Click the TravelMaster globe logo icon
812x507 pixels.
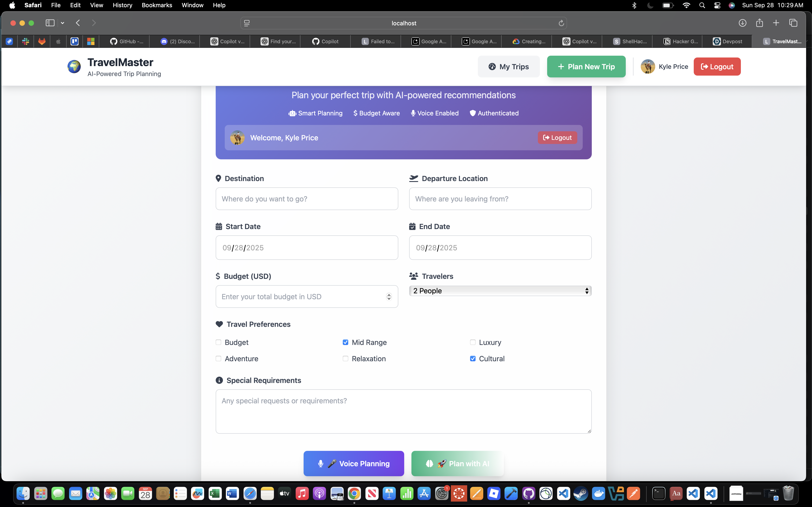point(74,66)
